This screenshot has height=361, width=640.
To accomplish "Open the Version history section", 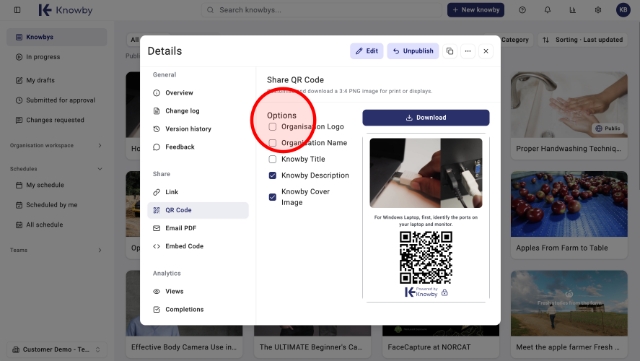I will tap(198, 129).
